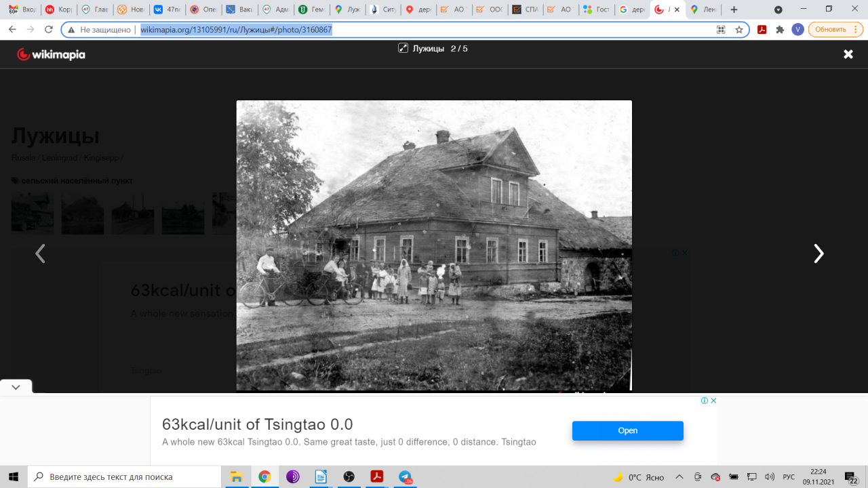Switch to the Google Maps Лен tab

coord(703,9)
